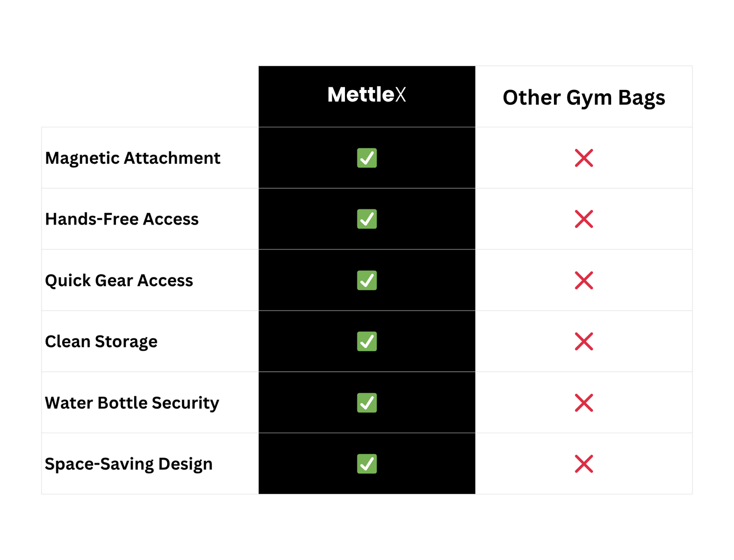
Task: Select the MettleX column header logo
Action: [367, 94]
